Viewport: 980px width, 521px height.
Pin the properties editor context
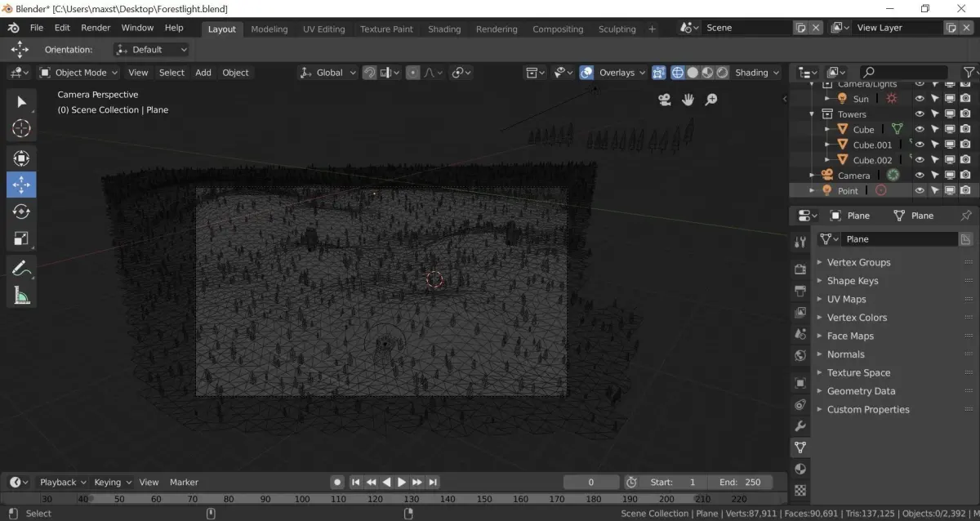966,216
